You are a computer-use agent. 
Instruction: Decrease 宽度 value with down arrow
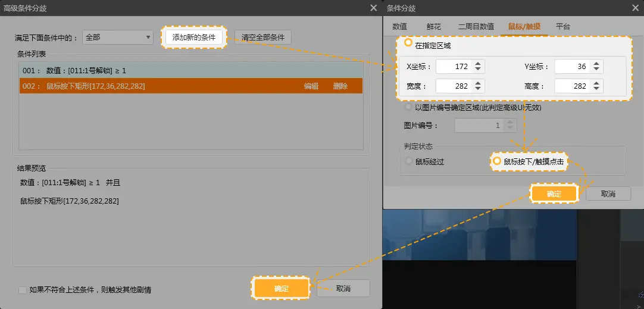pos(479,89)
